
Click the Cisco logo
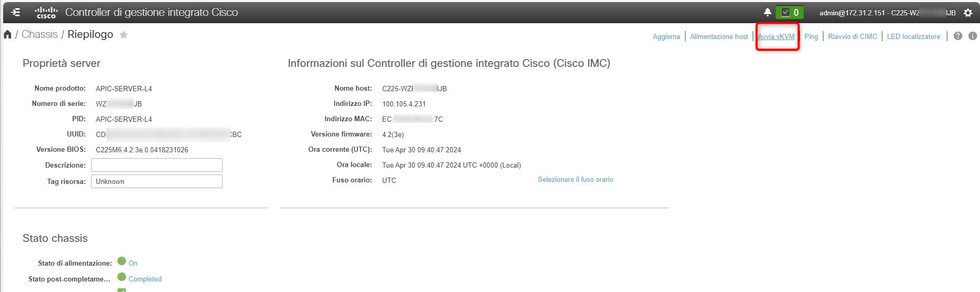(46, 12)
